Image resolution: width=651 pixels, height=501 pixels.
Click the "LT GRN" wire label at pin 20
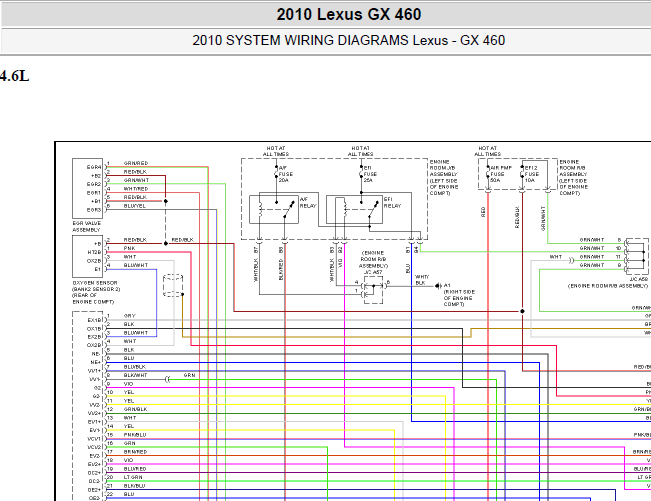click(x=133, y=477)
